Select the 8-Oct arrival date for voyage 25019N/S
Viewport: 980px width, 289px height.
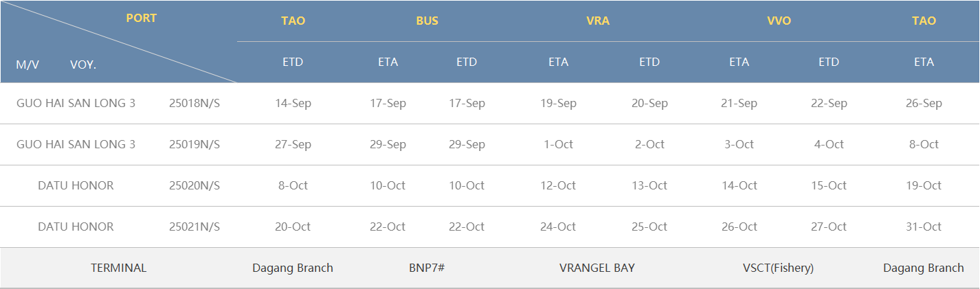924,145
